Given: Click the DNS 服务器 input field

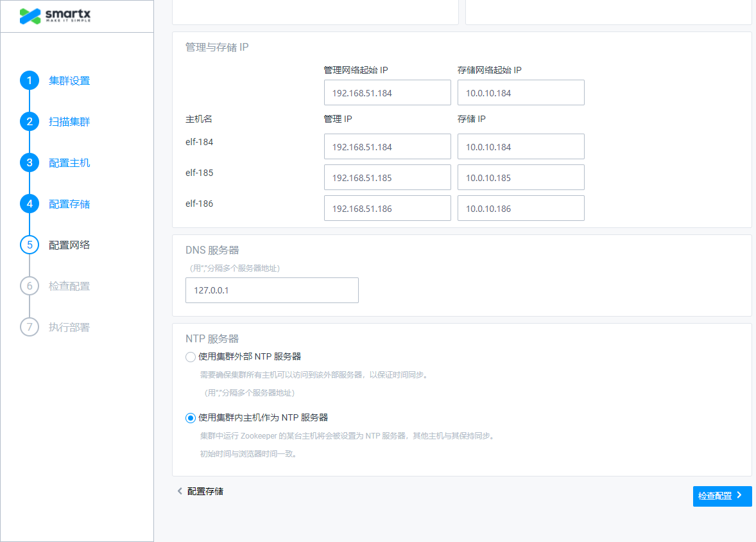Looking at the screenshot, I should point(271,290).
